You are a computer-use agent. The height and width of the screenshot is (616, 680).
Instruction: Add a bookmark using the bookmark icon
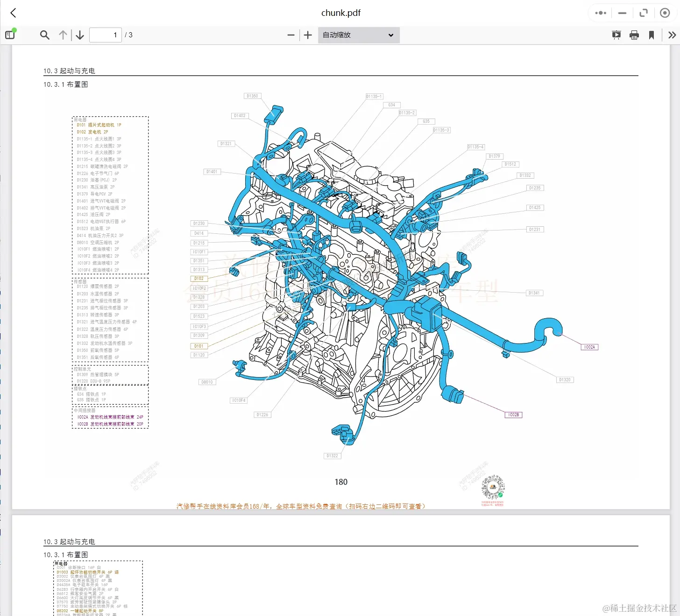coord(651,35)
